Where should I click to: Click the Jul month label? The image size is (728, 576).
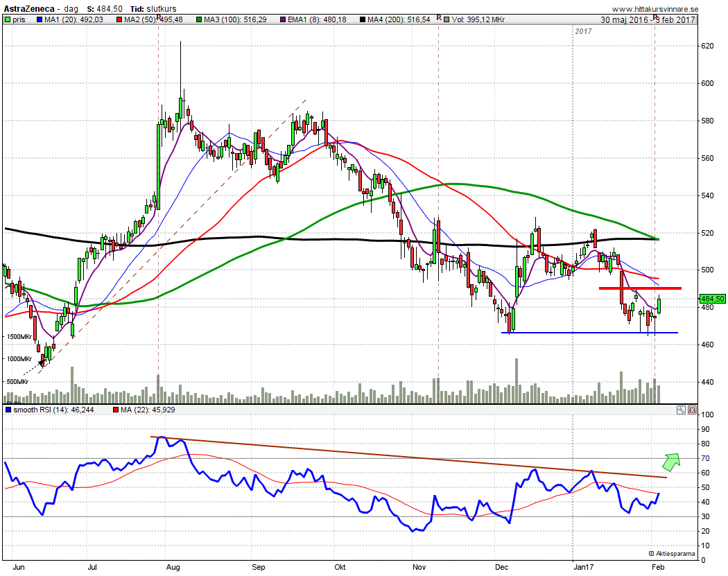tap(92, 567)
